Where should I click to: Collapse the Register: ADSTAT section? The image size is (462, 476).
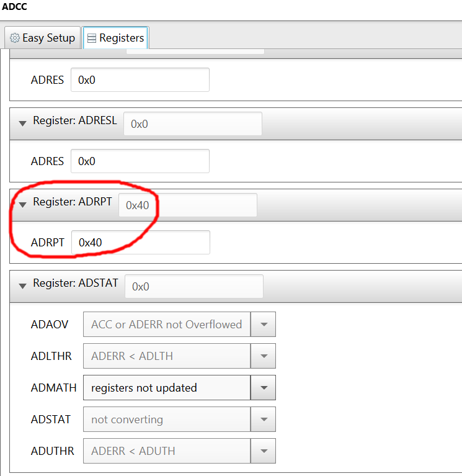coord(22,285)
